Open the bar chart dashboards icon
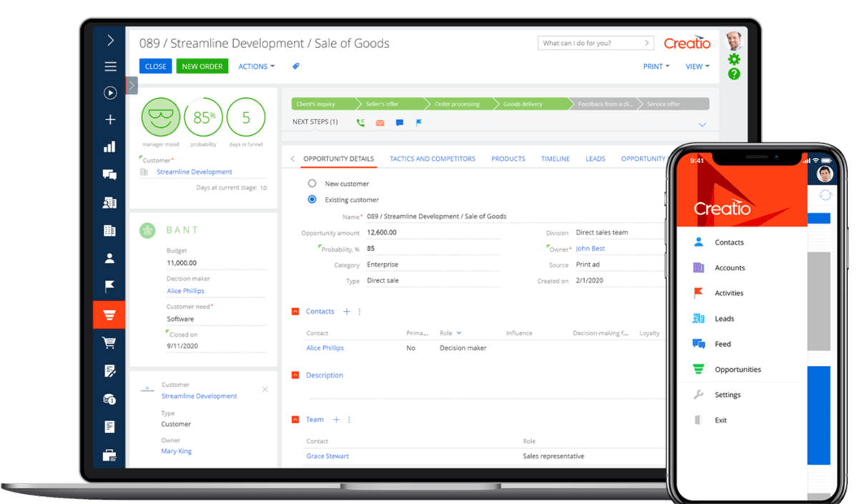This screenshot has height=504, width=858. [x=109, y=147]
